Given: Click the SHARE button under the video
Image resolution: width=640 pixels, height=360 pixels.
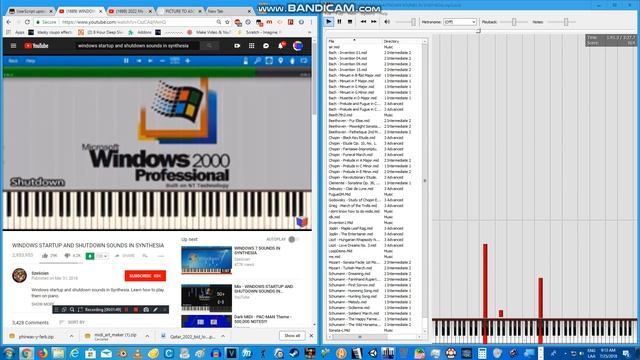Looking at the screenshot, I should [125, 256].
